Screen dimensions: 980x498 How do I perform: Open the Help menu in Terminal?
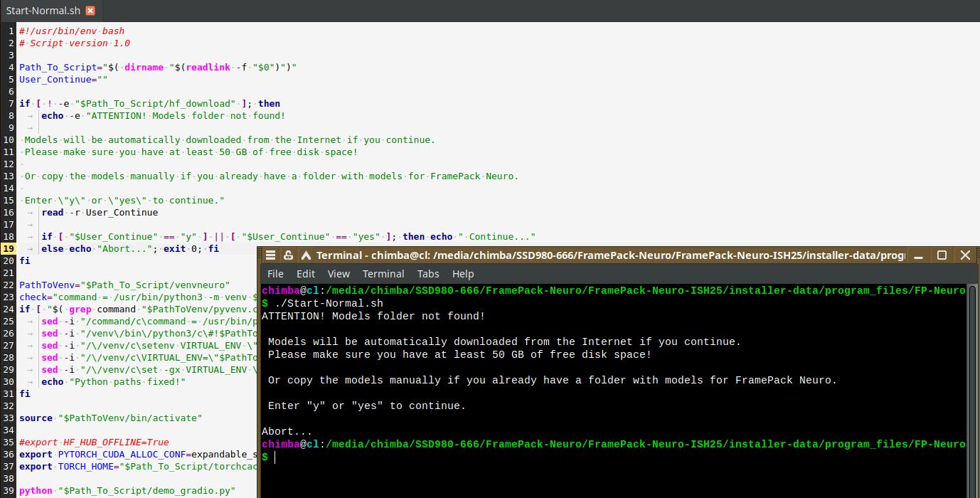pos(463,274)
